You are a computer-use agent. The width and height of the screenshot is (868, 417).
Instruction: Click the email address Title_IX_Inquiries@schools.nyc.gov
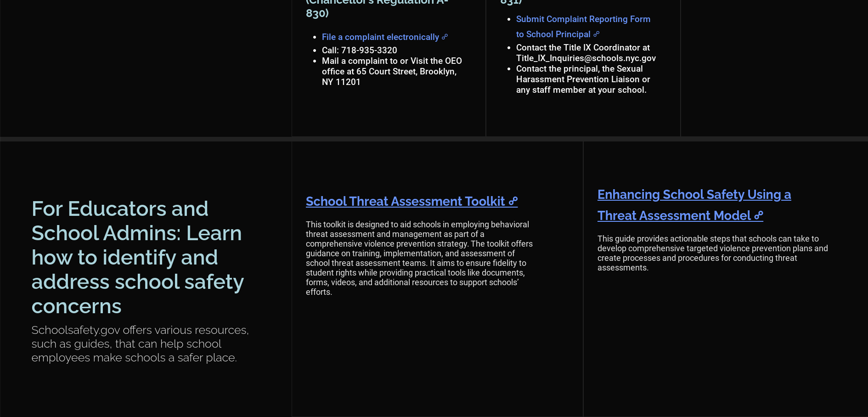point(586,58)
